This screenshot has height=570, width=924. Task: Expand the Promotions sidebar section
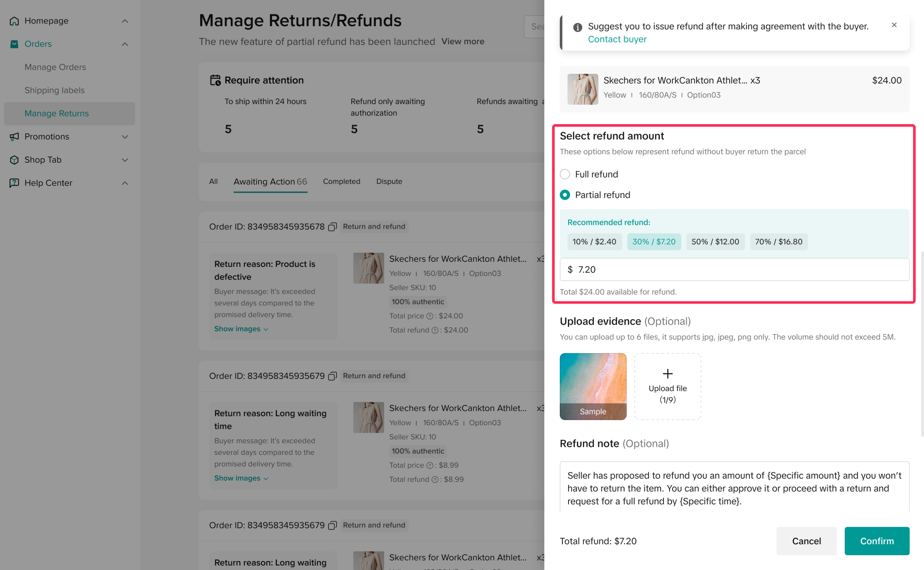(125, 136)
